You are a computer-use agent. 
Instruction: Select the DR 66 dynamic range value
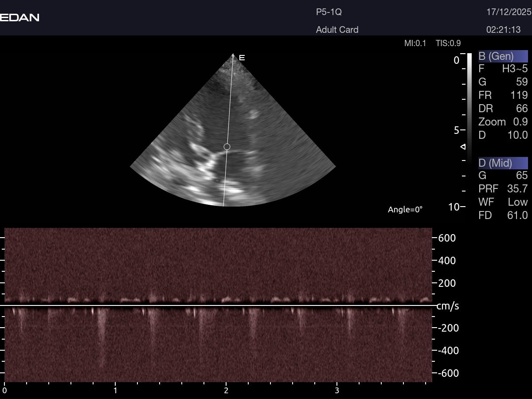tap(503, 109)
